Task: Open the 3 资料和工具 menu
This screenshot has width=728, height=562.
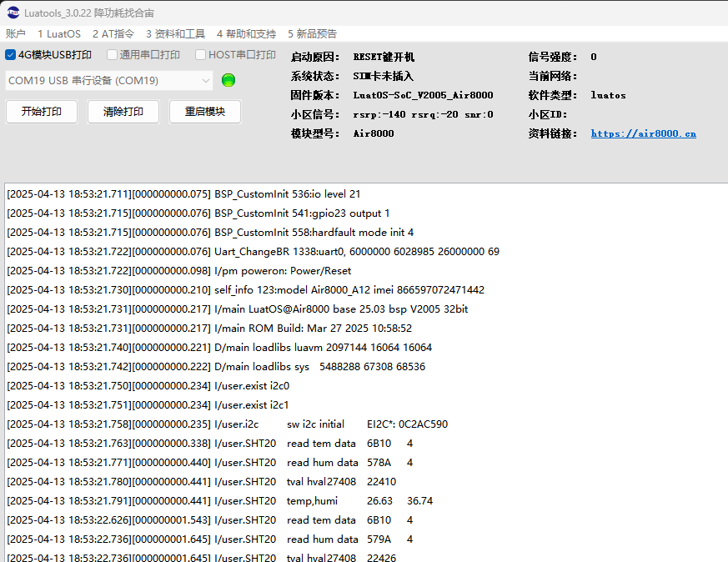Action: 175,34
